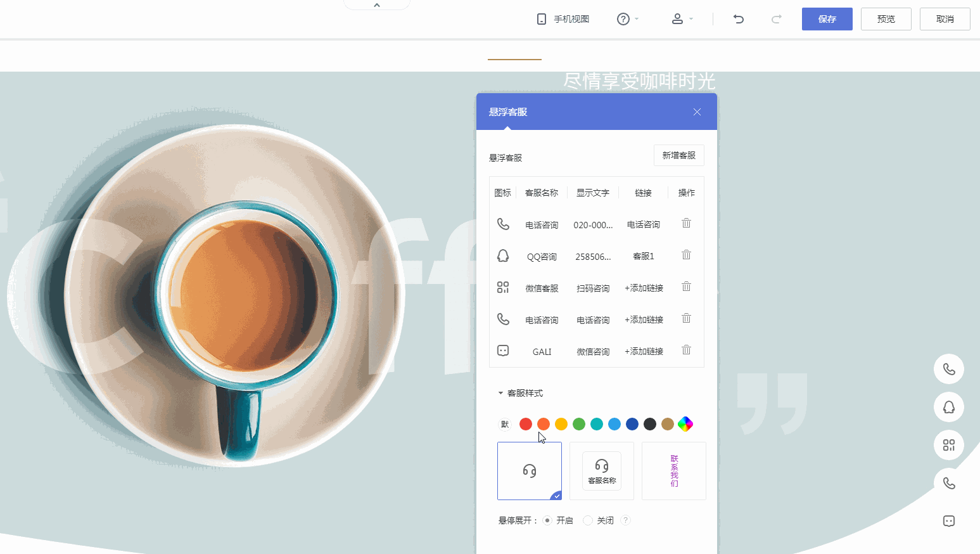Screen dimensions: 980x554
Task: Click the top floating phone button on page
Action: (x=949, y=369)
